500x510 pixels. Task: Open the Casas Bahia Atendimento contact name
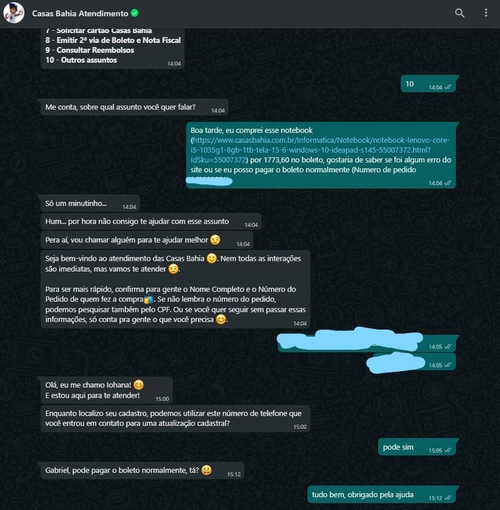pos(80,13)
